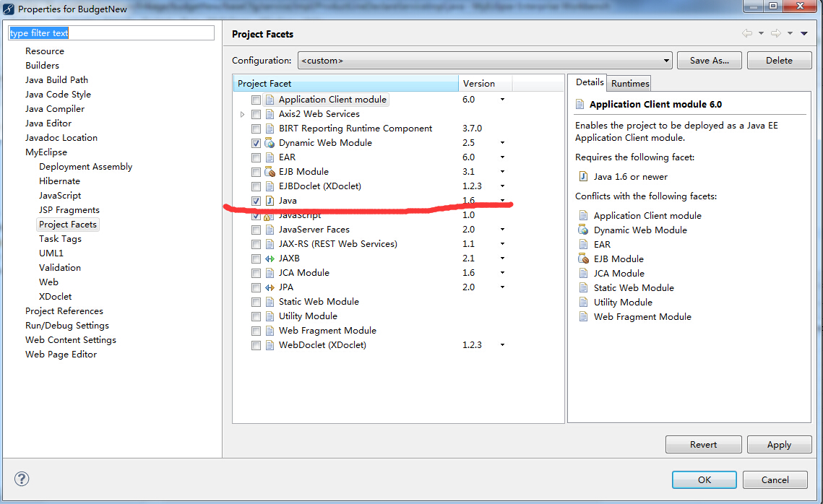Select Java Build Path in the tree

(x=56, y=79)
